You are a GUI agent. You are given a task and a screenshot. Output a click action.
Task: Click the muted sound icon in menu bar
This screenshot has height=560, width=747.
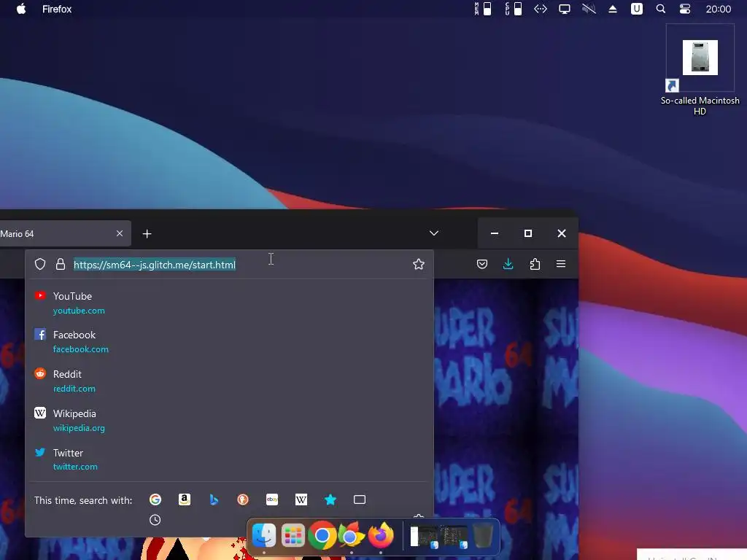coord(589,9)
